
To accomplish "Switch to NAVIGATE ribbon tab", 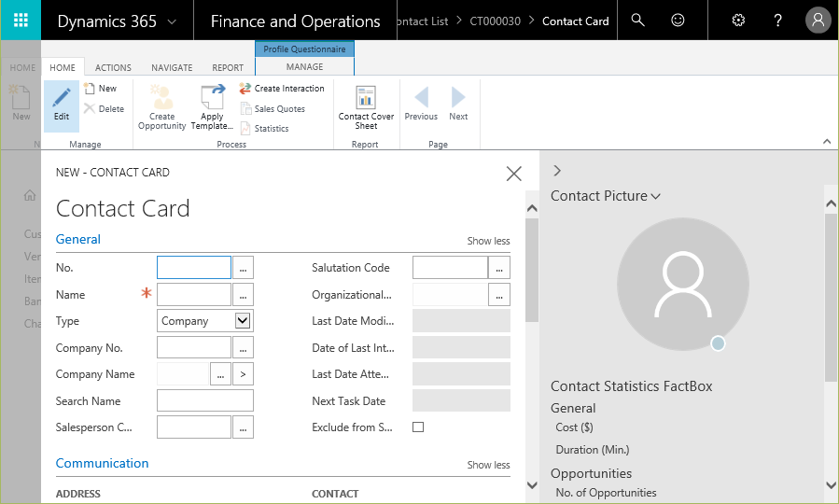I will click(172, 67).
